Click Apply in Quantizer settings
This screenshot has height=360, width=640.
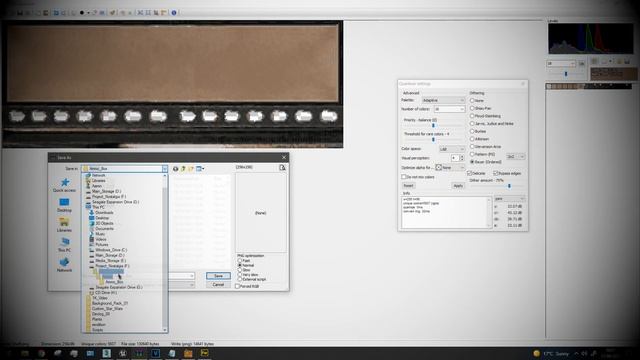pyautogui.click(x=458, y=186)
